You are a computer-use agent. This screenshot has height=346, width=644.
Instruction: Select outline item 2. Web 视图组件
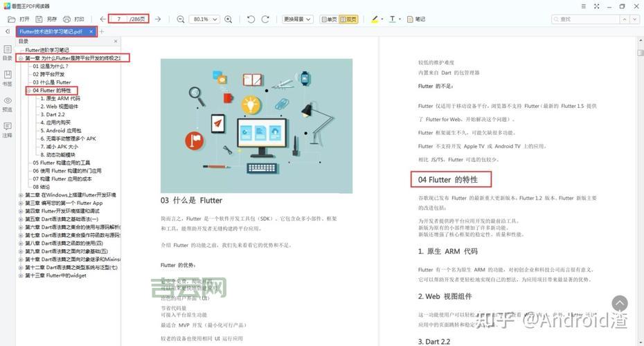59,107
